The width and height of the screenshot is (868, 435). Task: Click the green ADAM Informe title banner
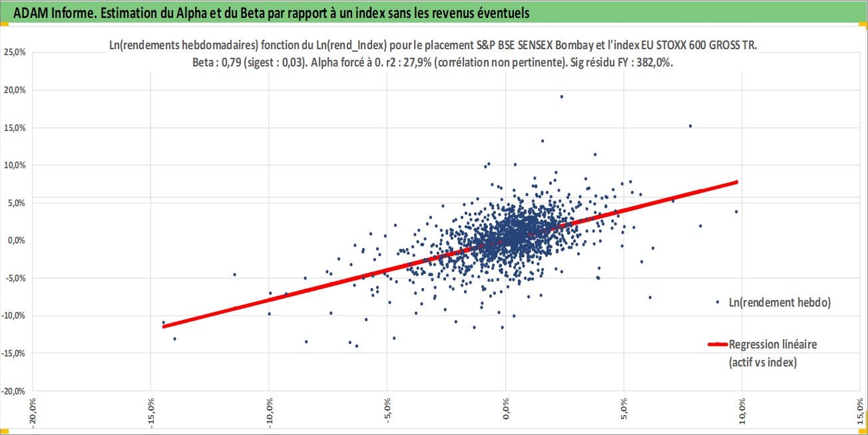click(x=434, y=13)
